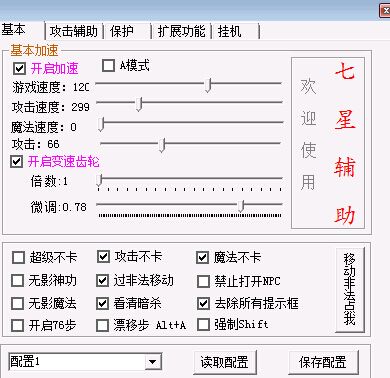Uncheck the 开启加速 checkbox

pos(19,69)
